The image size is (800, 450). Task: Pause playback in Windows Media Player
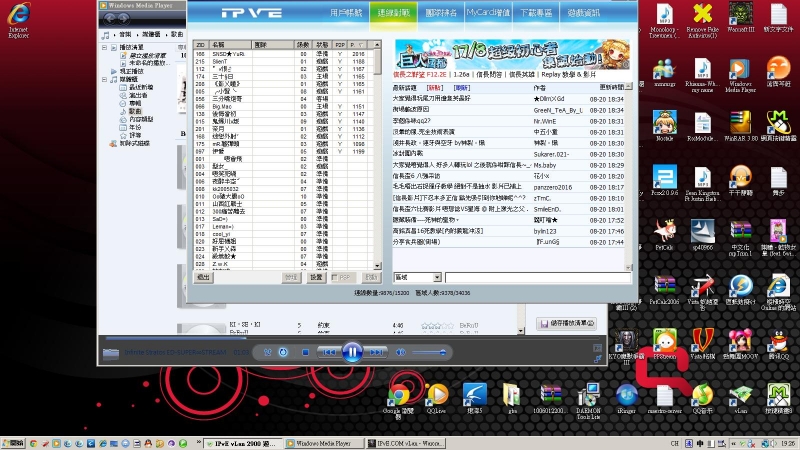click(x=352, y=351)
